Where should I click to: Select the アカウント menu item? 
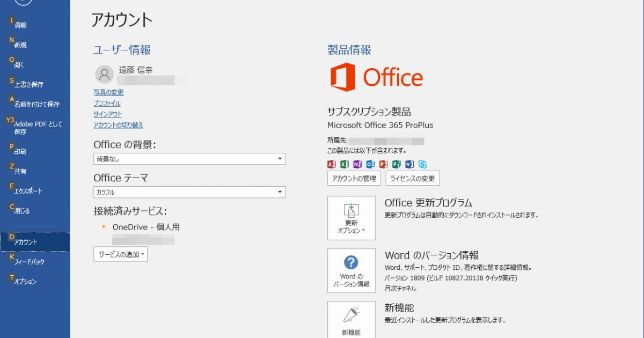35,242
